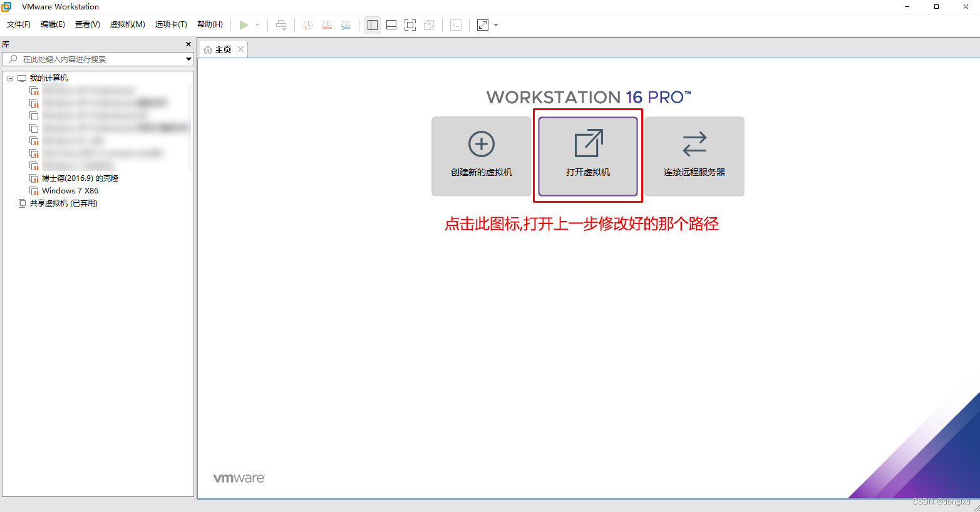Collapse the 我的计算机 tree node
The height and width of the screenshot is (512, 980).
point(9,78)
